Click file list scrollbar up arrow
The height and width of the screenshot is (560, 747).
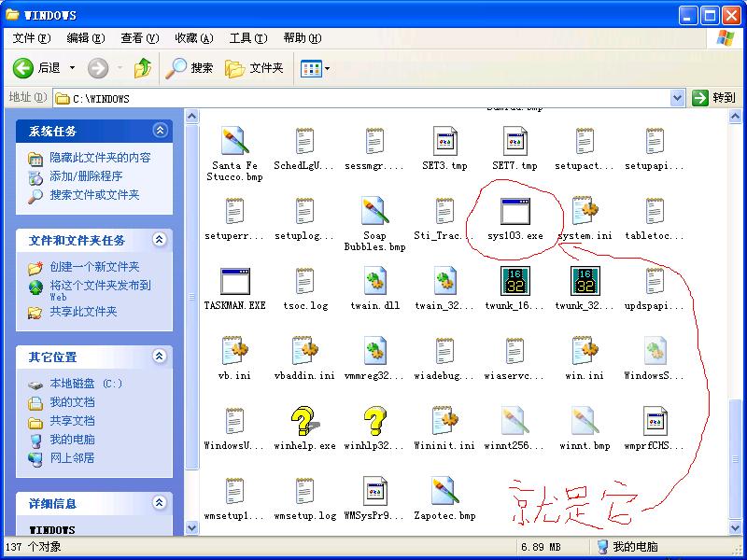735,116
